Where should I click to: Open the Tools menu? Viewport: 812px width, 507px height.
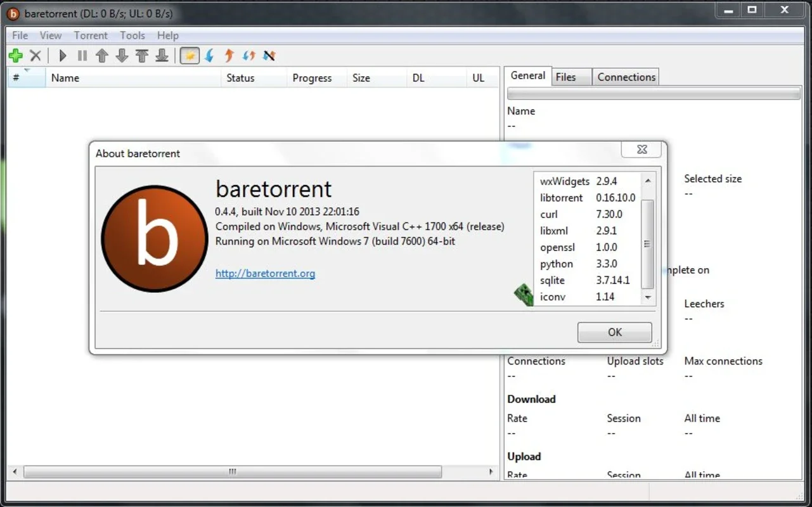(132, 35)
